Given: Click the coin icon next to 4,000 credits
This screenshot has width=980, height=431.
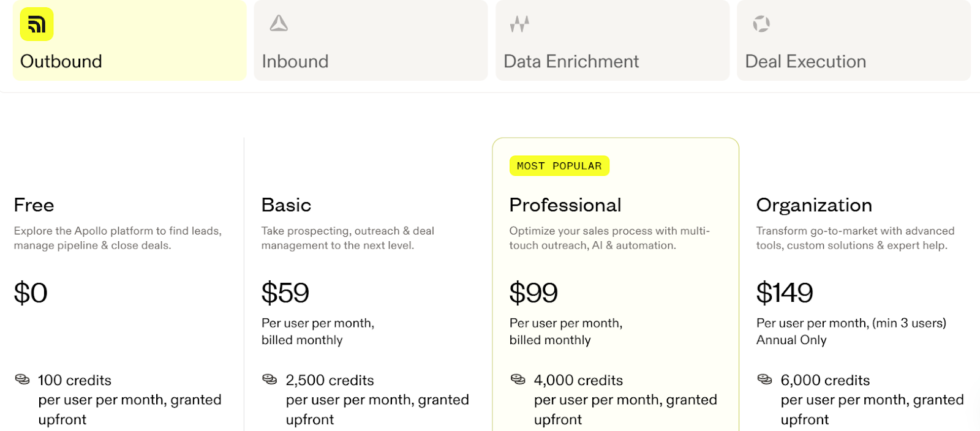Looking at the screenshot, I should 517,379.
